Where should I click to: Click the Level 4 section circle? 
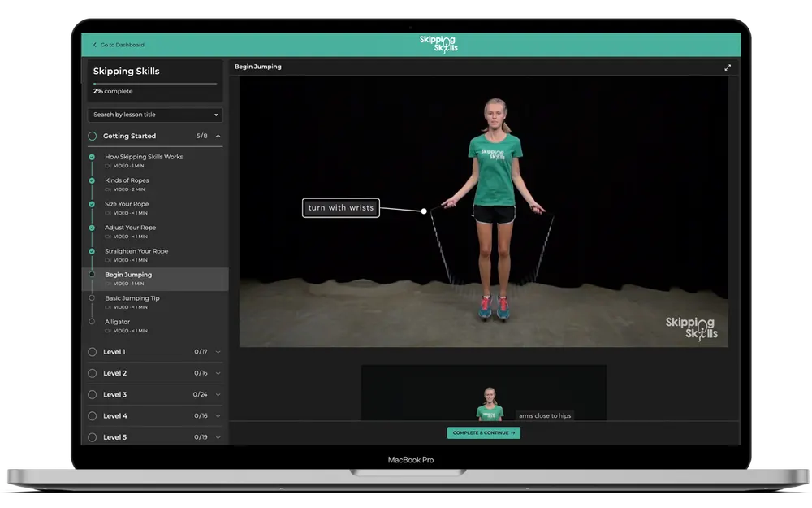pyautogui.click(x=93, y=415)
